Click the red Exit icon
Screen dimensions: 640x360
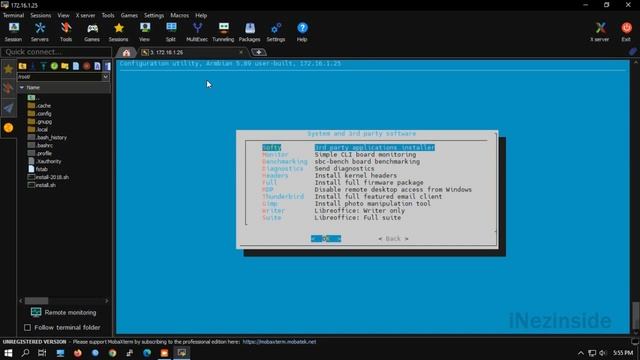(626, 32)
